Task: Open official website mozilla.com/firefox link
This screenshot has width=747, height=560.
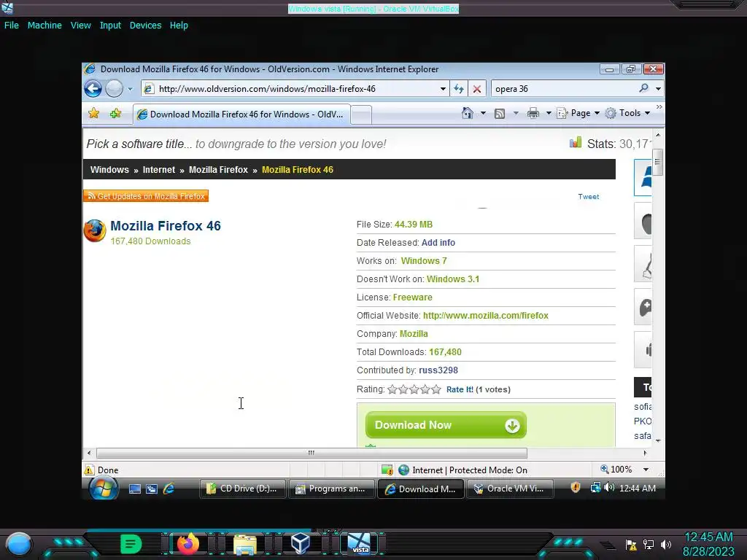Action: (x=485, y=315)
